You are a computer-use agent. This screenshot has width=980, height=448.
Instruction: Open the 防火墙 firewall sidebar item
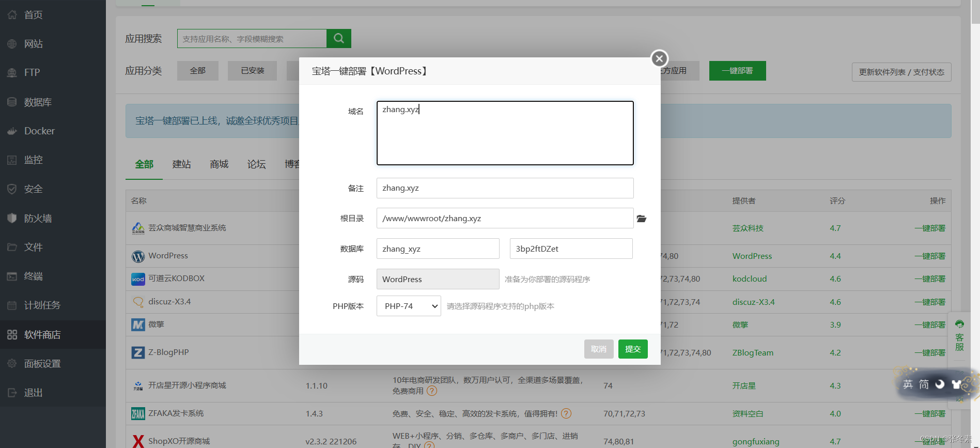53,218
